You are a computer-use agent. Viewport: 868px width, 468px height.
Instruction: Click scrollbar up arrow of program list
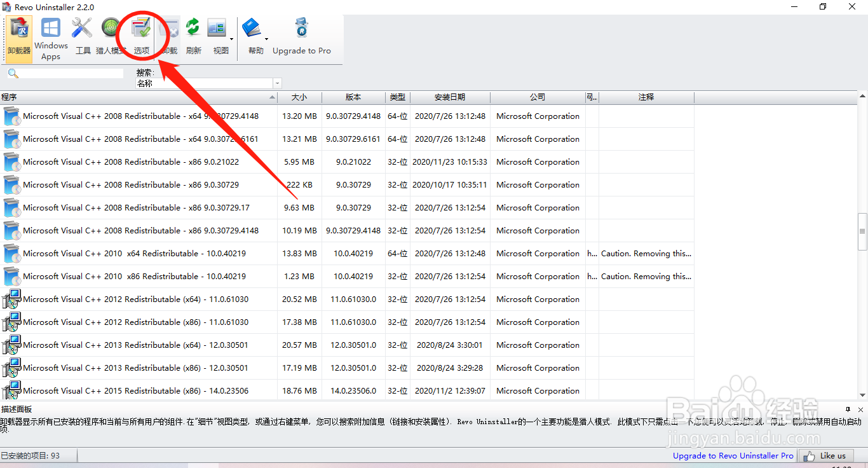tap(862, 97)
